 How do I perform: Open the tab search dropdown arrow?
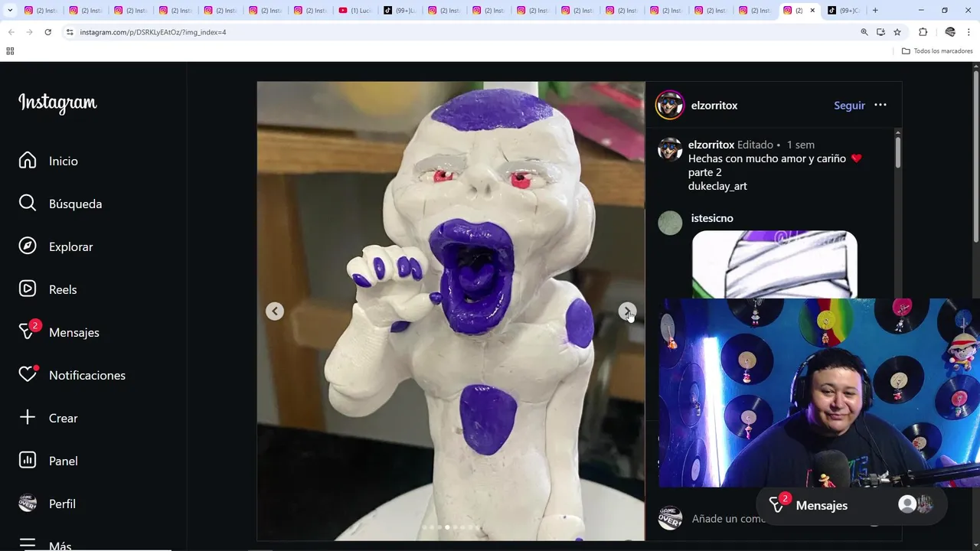click(x=10, y=11)
